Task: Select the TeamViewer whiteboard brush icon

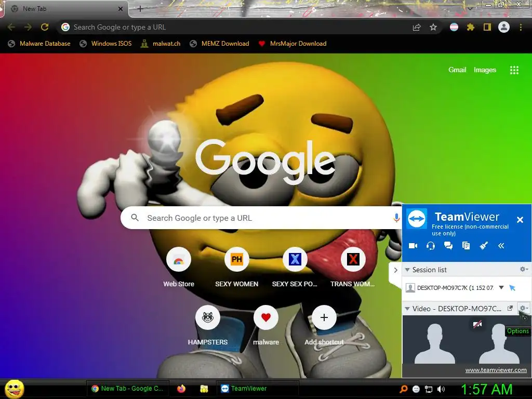Action: (x=484, y=246)
